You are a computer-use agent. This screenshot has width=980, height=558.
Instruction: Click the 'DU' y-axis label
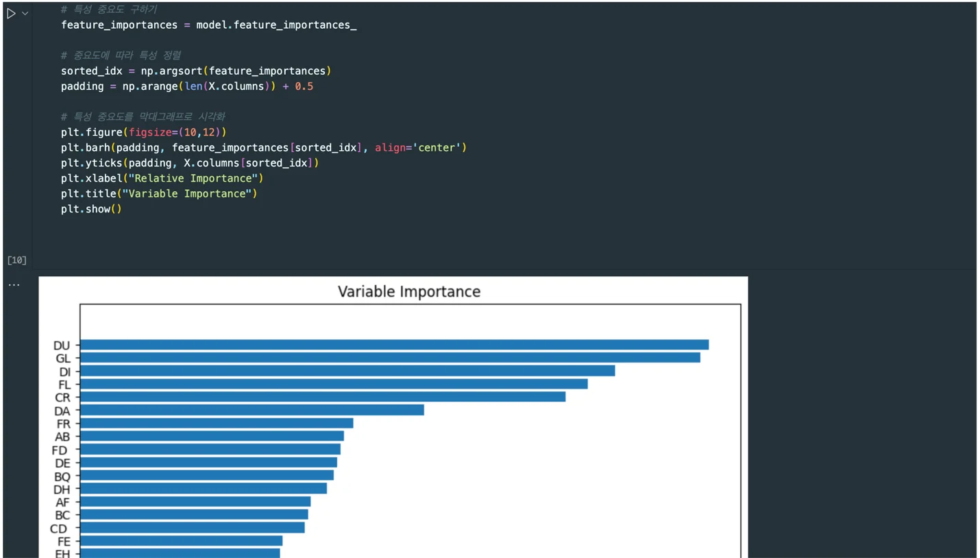tap(62, 345)
